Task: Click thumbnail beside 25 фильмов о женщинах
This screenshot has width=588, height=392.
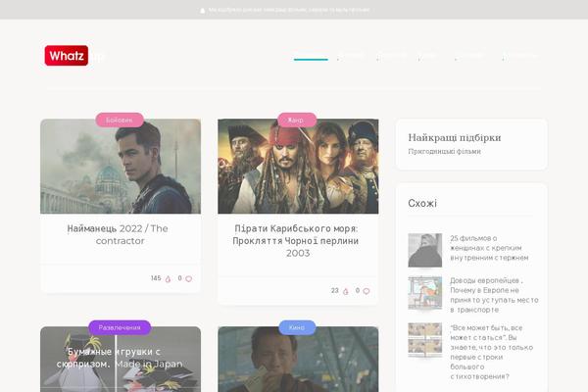Action: pos(425,250)
